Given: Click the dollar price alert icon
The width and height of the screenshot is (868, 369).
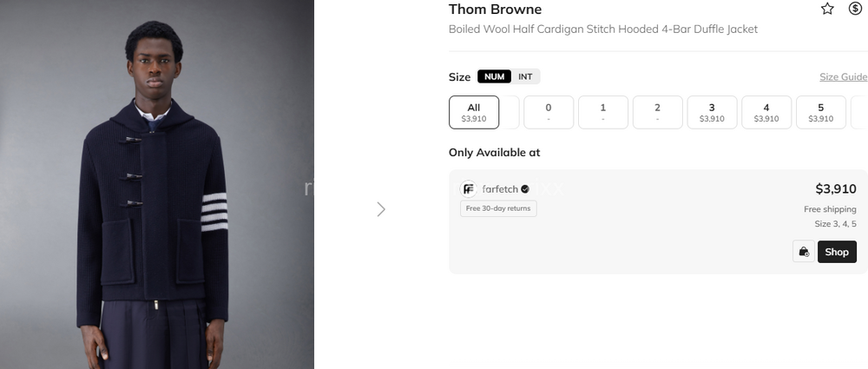Looking at the screenshot, I should pos(855,9).
